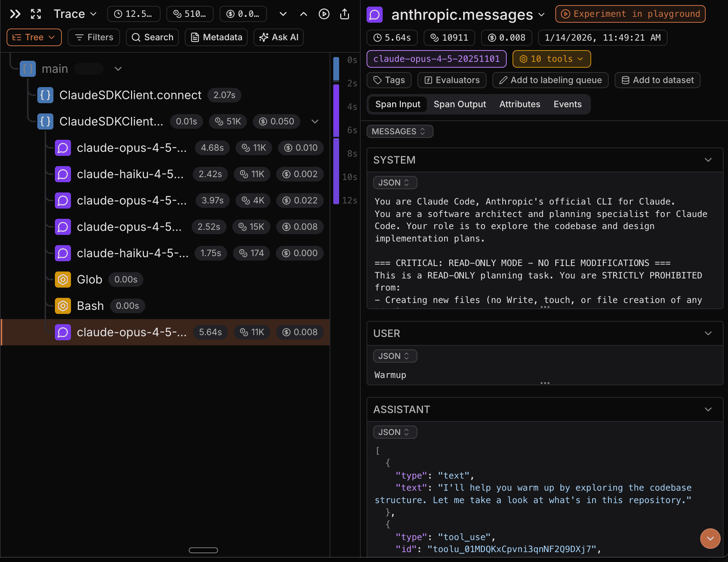Switch to the Attributes tab
The height and width of the screenshot is (562, 728).
tap(519, 104)
